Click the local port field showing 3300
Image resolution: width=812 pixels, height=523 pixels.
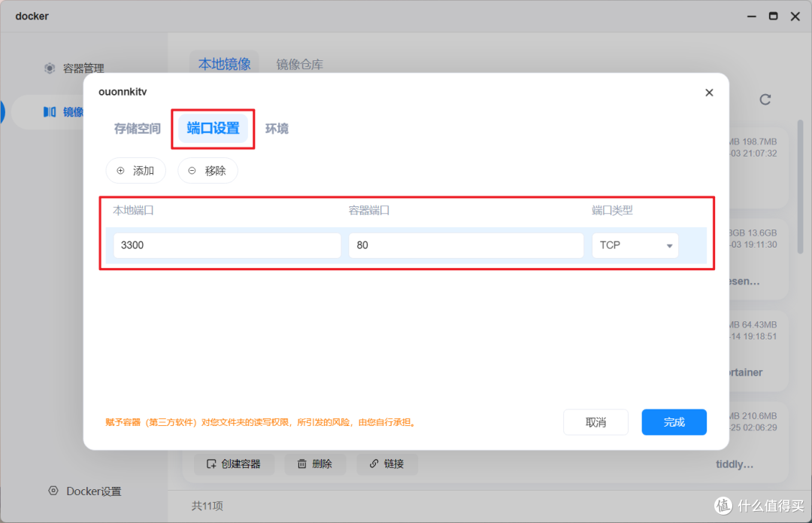pyautogui.click(x=227, y=245)
